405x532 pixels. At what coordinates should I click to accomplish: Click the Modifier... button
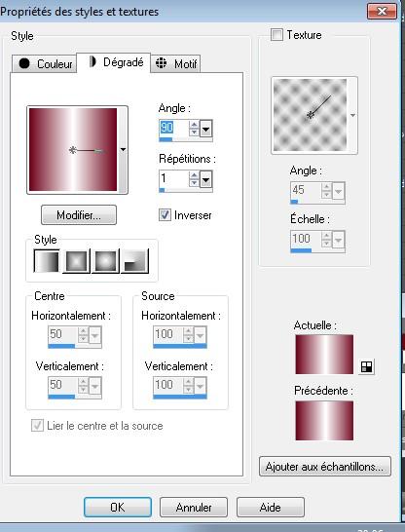tap(79, 214)
